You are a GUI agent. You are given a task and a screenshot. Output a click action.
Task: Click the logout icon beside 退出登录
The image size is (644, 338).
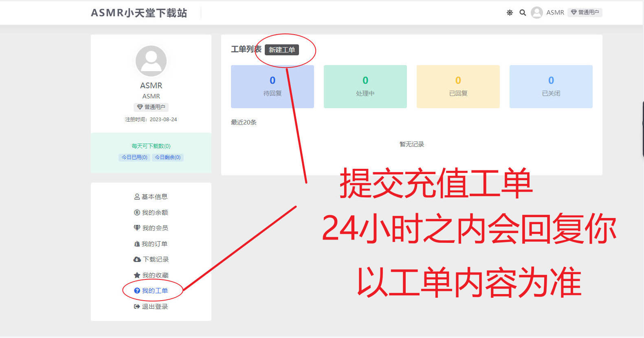click(x=137, y=307)
